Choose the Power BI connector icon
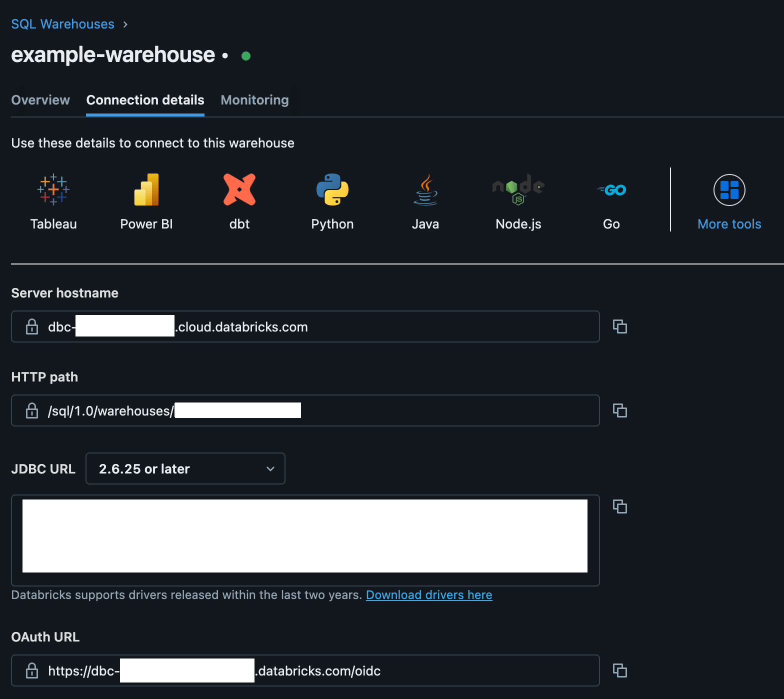This screenshot has height=699, width=784. tap(146, 190)
